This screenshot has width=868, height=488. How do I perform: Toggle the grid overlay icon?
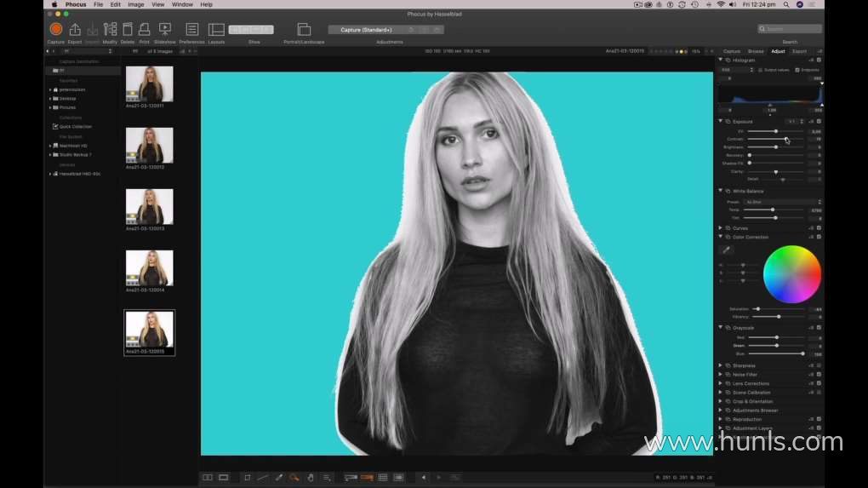coord(383,478)
